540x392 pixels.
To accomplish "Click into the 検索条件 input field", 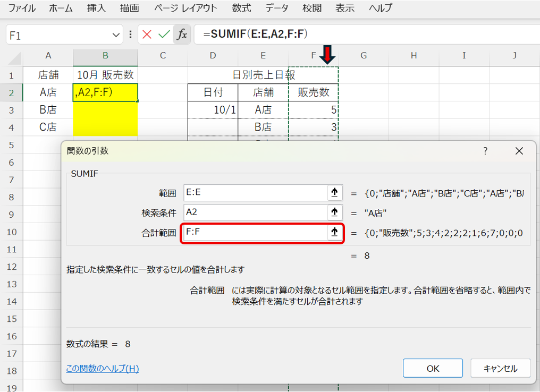I will tap(255, 212).
